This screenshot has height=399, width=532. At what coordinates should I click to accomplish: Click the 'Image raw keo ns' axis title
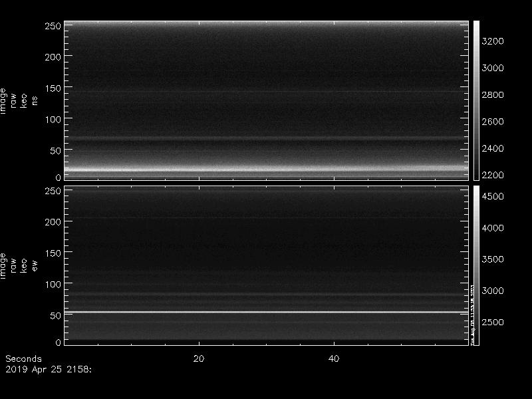[x=19, y=101]
